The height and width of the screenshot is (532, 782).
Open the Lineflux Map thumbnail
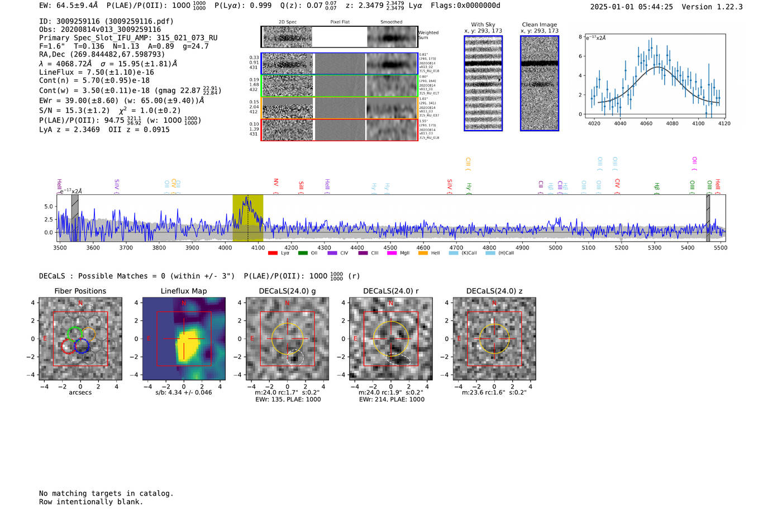point(184,339)
